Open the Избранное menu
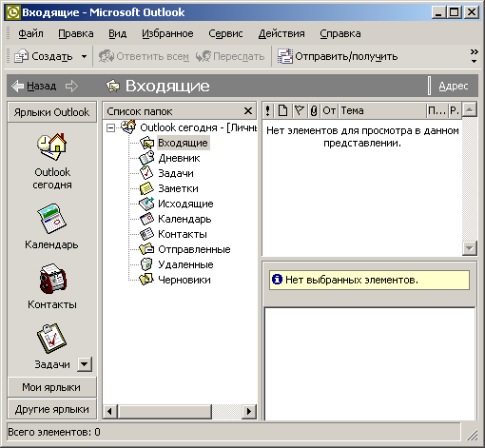 pos(167,33)
